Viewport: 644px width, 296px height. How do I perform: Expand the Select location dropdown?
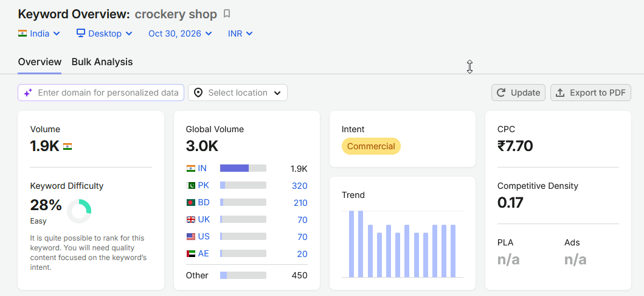pyautogui.click(x=238, y=93)
